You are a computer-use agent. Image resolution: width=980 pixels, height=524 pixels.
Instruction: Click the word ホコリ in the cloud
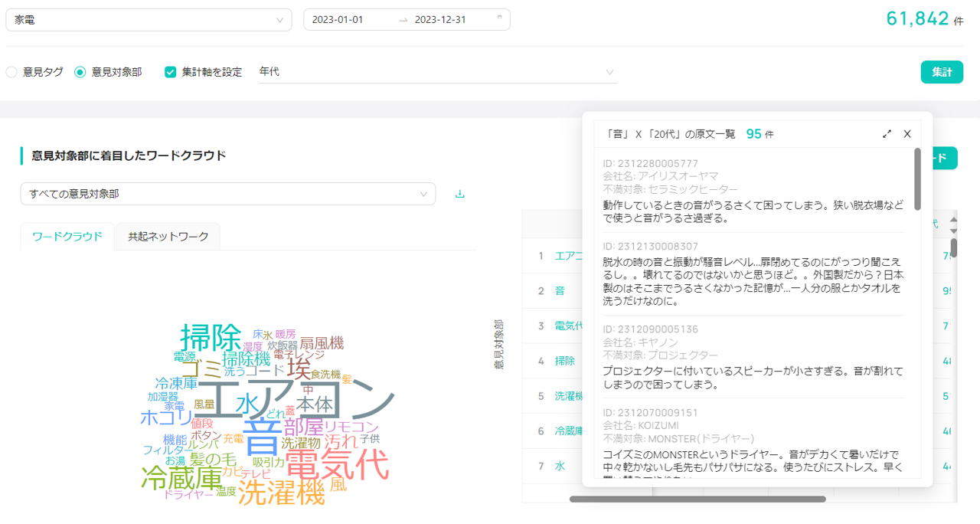point(166,418)
